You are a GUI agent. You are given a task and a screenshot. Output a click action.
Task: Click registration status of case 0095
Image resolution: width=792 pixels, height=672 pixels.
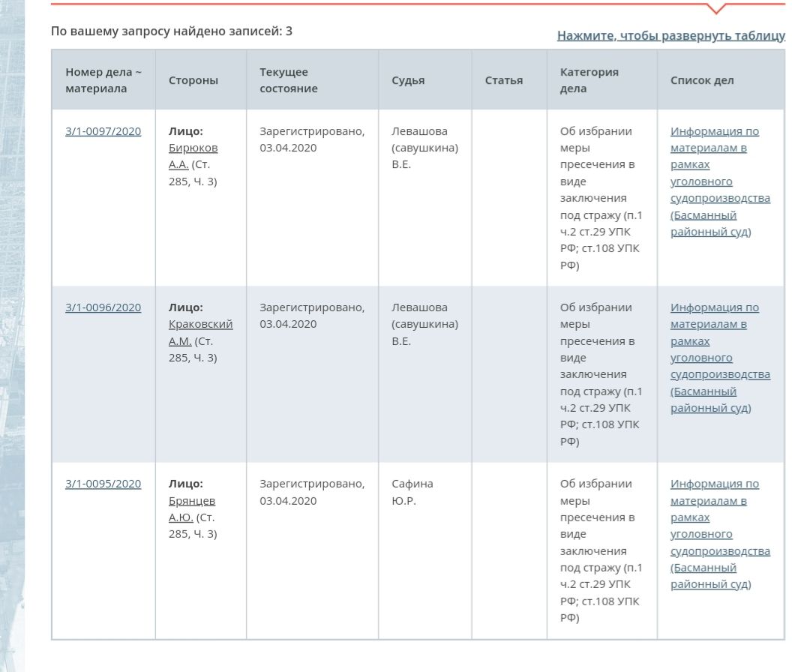pos(312,492)
